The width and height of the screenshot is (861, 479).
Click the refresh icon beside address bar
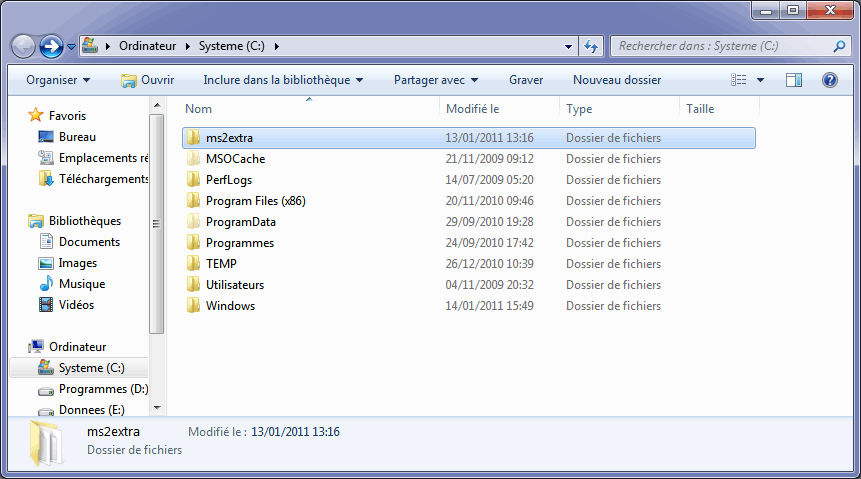(x=591, y=46)
